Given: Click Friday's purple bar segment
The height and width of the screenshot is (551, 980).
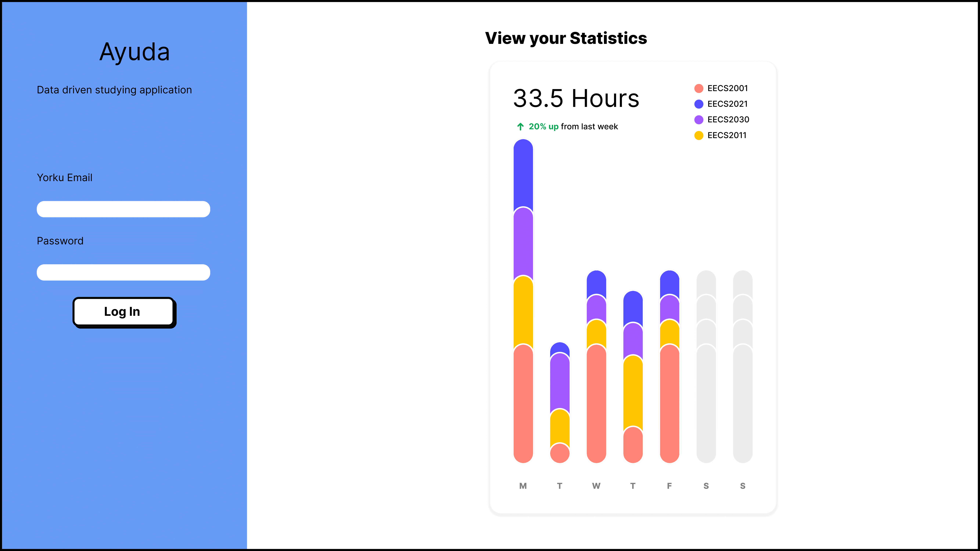Looking at the screenshot, I should (x=669, y=308).
